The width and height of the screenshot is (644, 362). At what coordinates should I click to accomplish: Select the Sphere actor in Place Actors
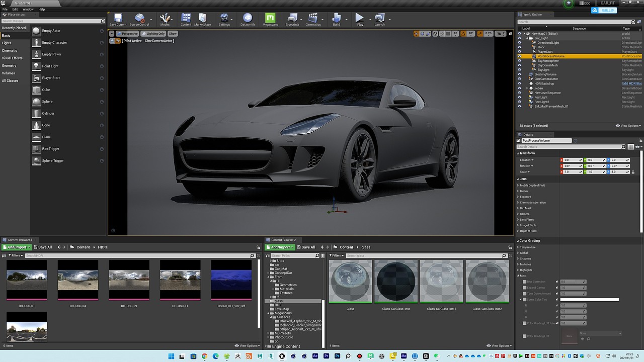click(x=36, y=102)
